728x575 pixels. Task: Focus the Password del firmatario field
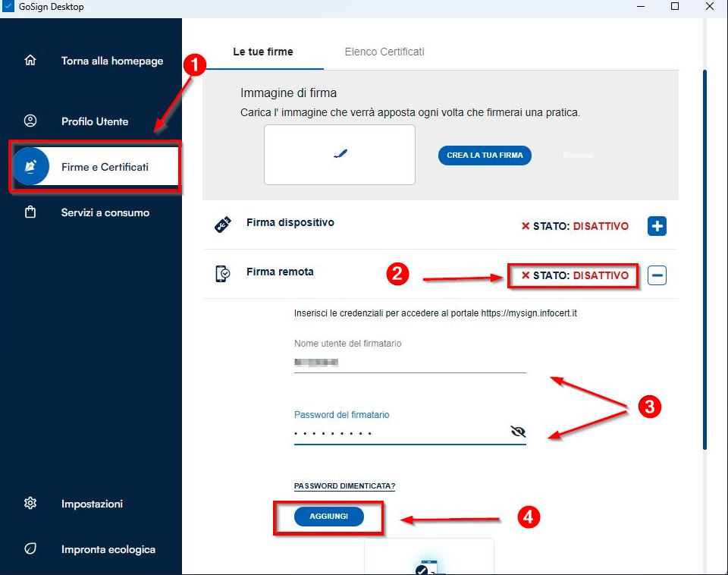398,433
